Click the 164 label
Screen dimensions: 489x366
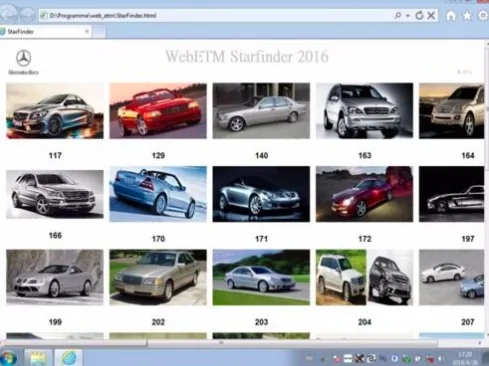pos(468,156)
